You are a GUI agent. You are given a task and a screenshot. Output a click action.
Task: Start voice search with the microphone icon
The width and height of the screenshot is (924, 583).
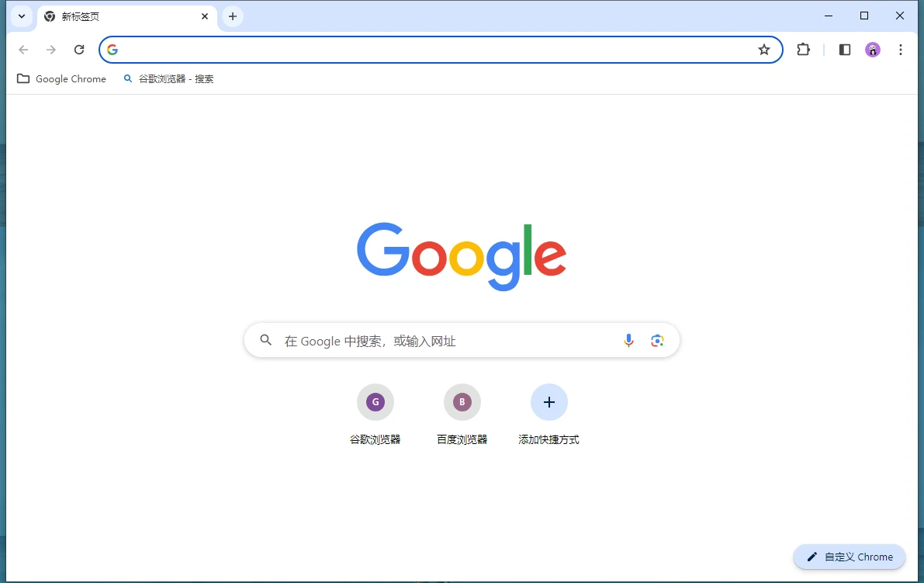(628, 340)
